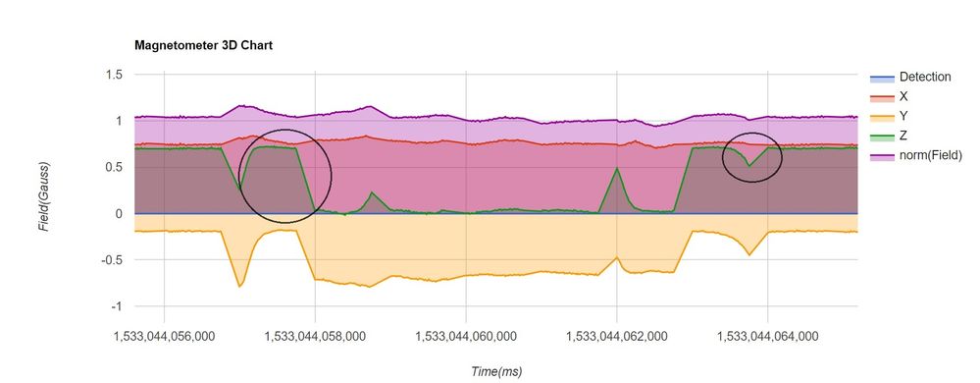Viewport: 980px width, 383px height.
Task: Click the small circled Z dip annotation
Action: (752, 157)
